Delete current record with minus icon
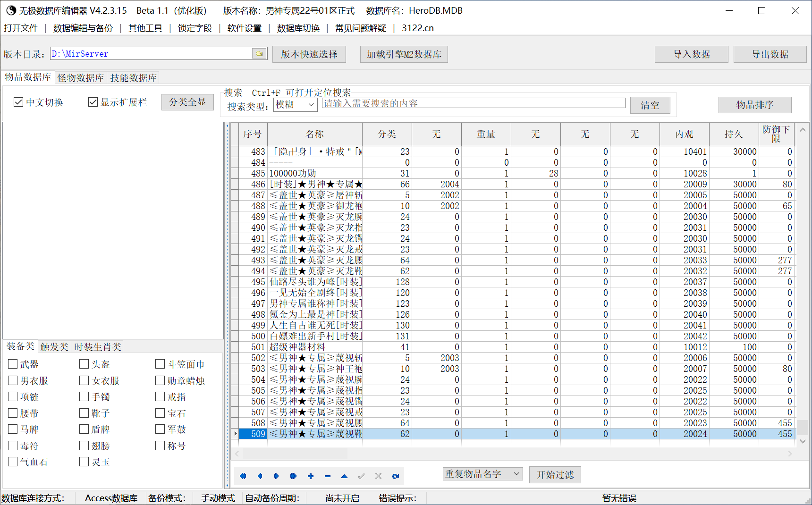The height and width of the screenshot is (505, 812). (x=328, y=476)
